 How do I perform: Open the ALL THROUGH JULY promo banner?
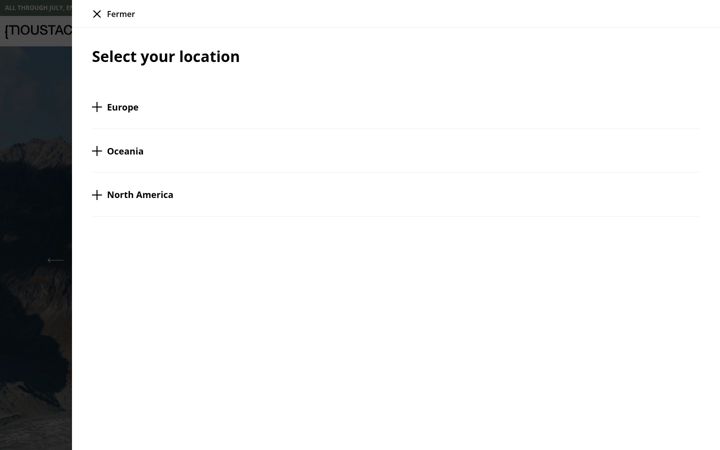point(36,8)
